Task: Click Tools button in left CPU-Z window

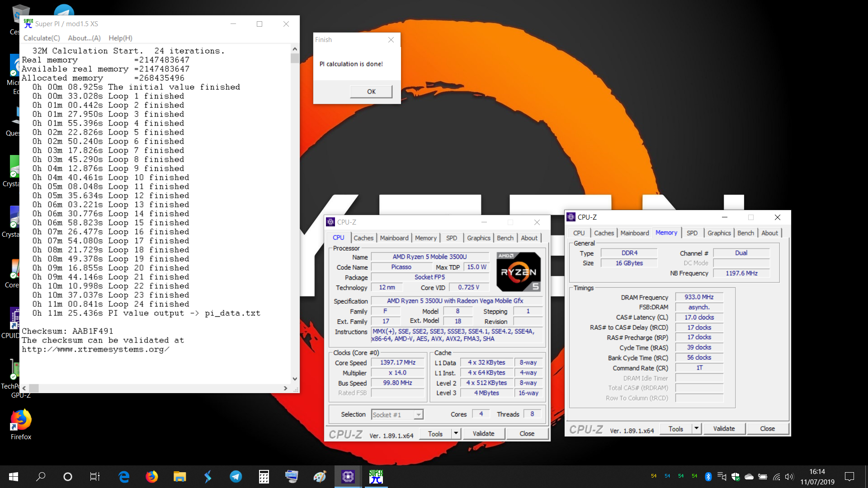Action: [x=435, y=434]
